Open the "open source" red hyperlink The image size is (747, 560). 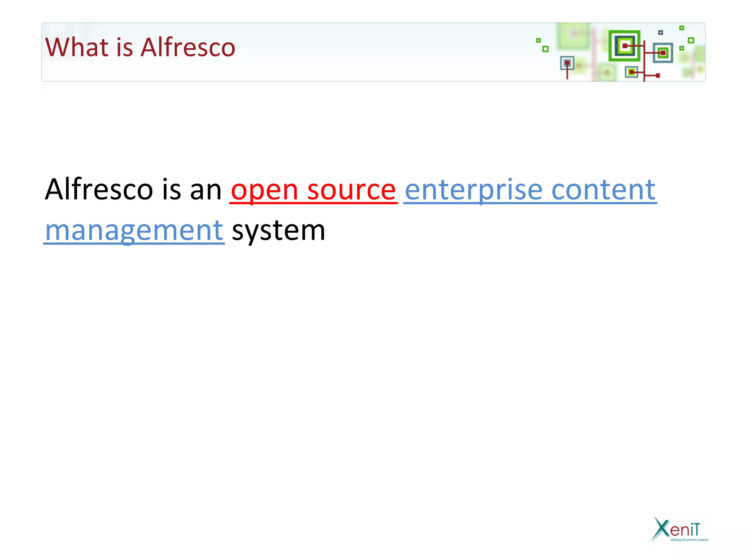point(313,190)
